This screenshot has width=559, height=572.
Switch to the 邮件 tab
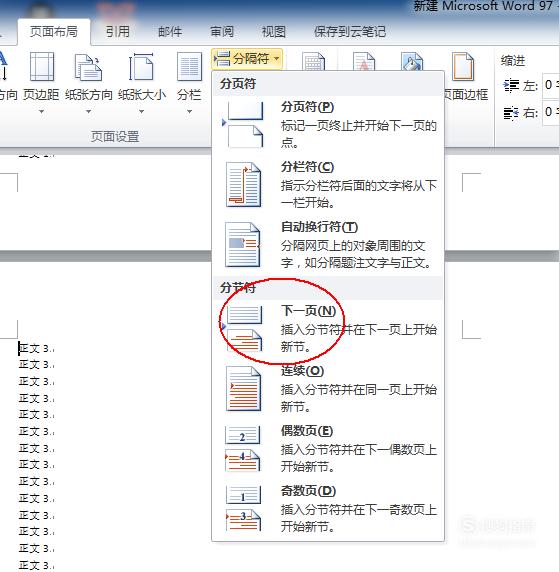(x=170, y=32)
